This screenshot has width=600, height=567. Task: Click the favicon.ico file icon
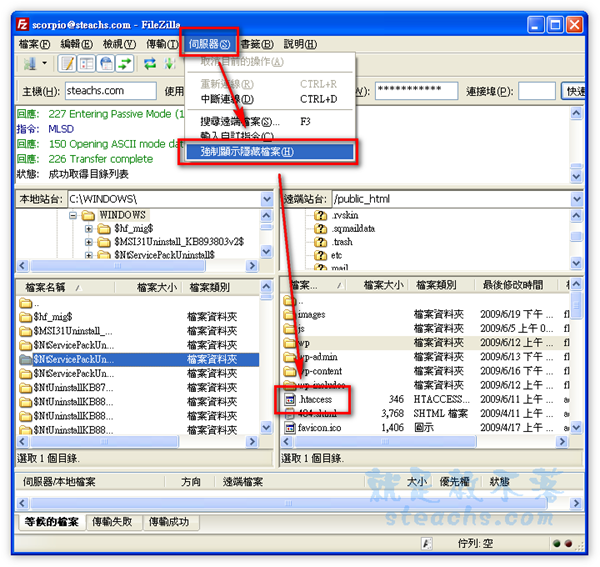[290, 427]
